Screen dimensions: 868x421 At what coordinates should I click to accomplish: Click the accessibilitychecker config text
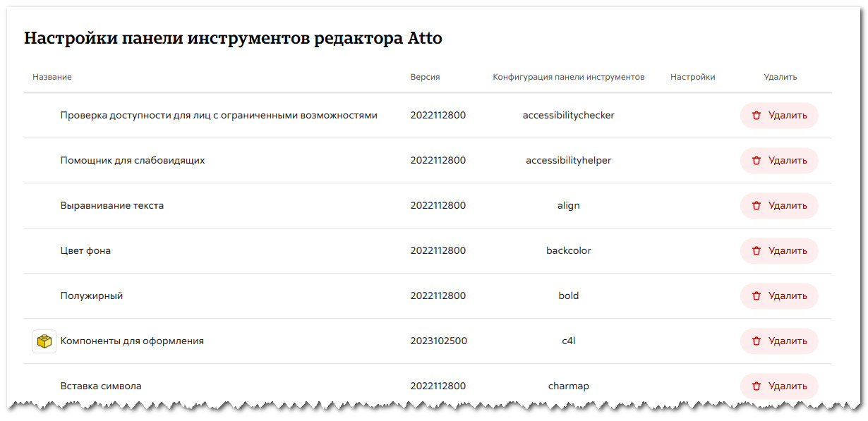click(x=569, y=116)
